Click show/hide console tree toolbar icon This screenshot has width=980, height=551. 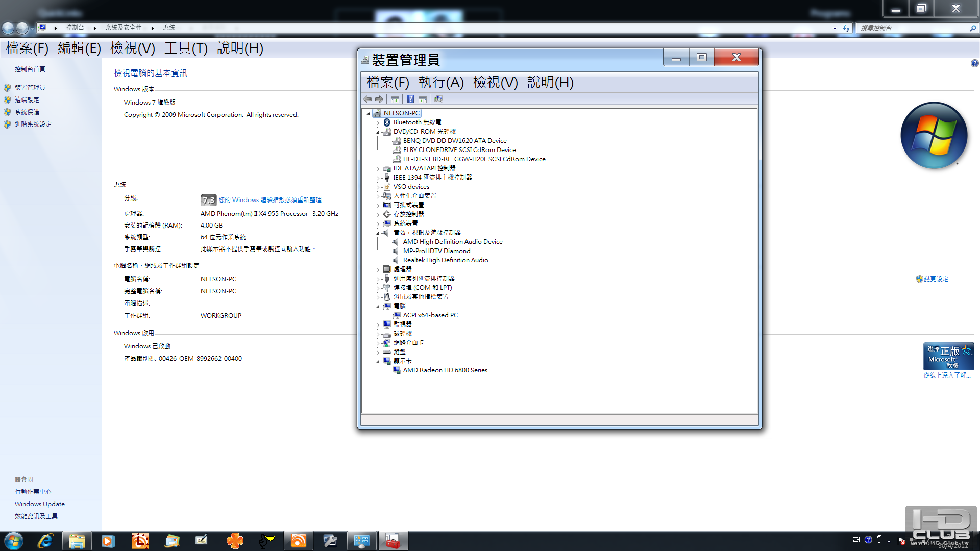point(395,99)
